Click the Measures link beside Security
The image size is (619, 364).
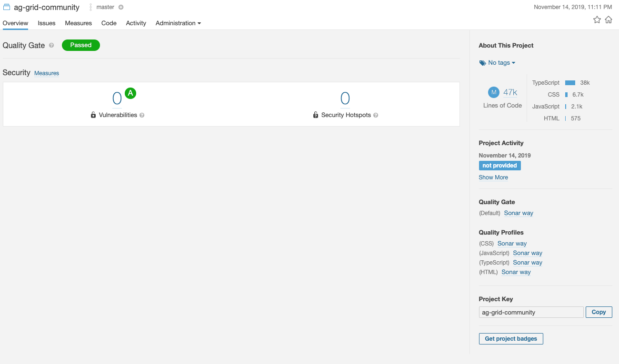(x=47, y=73)
